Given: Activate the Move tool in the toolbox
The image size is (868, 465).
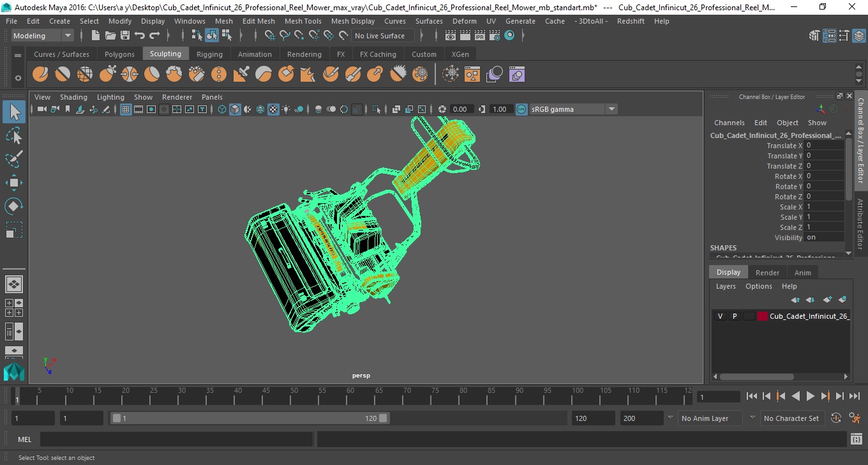Looking at the screenshot, I should [x=14, y=183].
